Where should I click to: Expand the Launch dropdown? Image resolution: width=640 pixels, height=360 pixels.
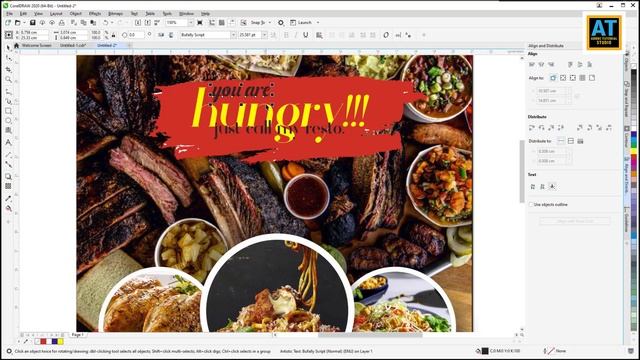(x=318, y=23)
